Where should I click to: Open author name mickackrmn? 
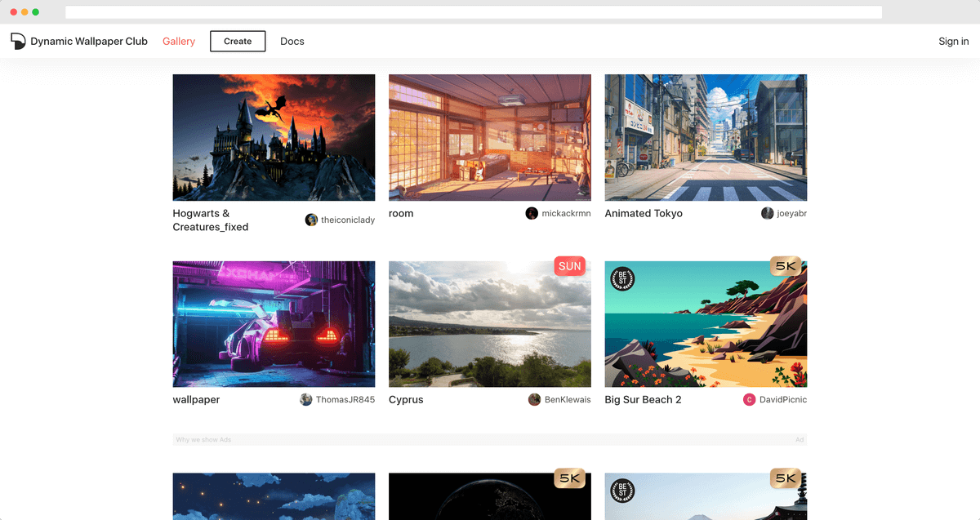pyautogui.click(x=566, y=213)
